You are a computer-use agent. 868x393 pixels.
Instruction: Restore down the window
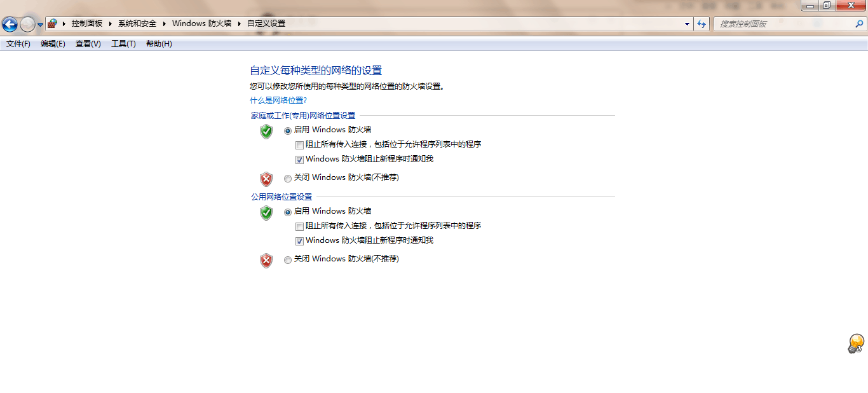pos(826,5)
